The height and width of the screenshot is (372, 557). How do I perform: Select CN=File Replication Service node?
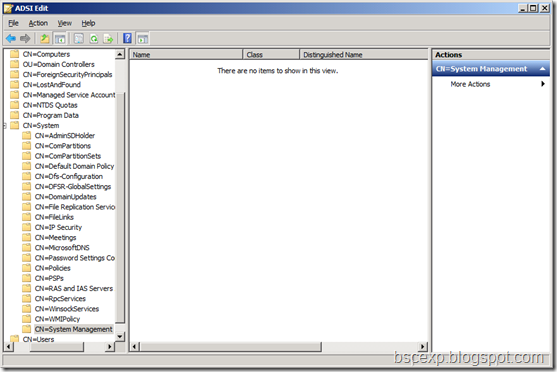(x=75, y=207)
